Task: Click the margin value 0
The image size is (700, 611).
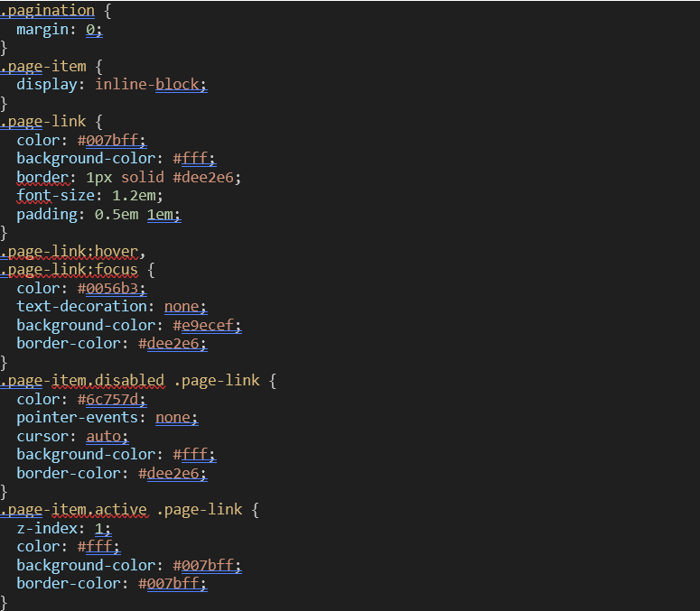Action: (90, 30)
